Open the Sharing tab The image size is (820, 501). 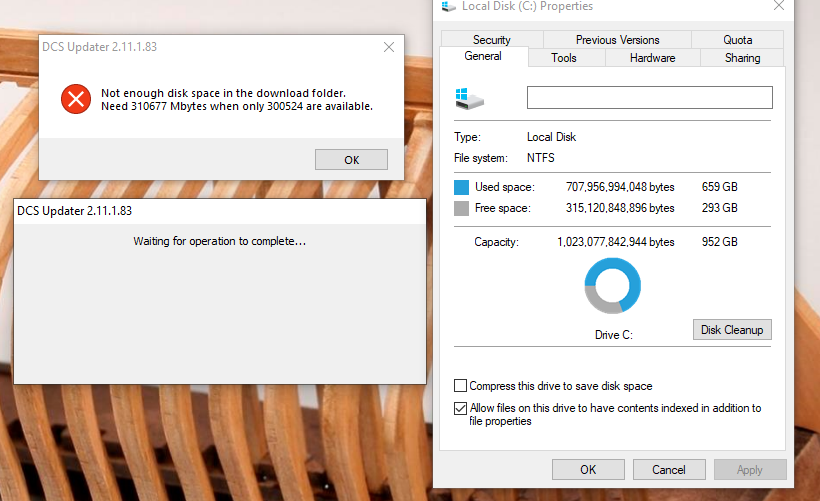742,58
